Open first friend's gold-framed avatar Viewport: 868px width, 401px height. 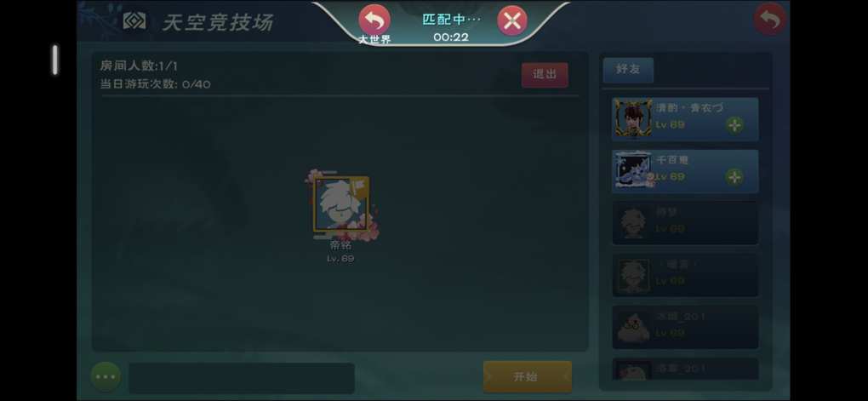tap(633, 118)
